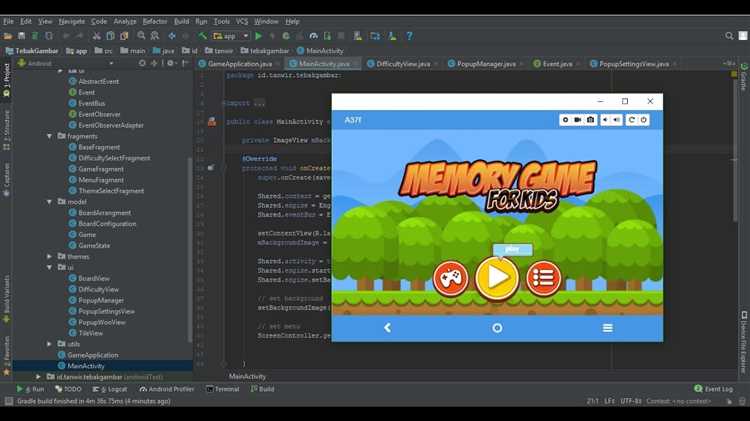Image resolution: width=750 pixels, height=421 pixels.
Task: Select GameFragment in the project tree
Action: pyautogui.click(x=101, y=169)
